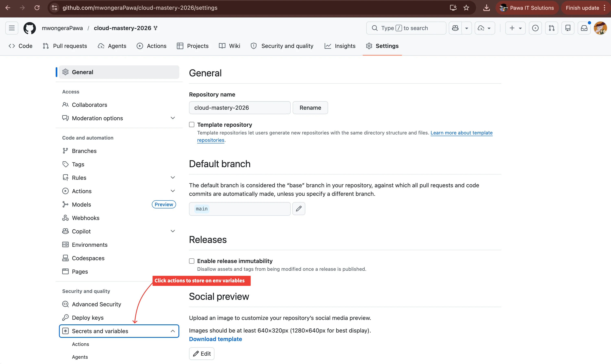Open the Actions tab in repo navigation
The width and height of the screenshot is (611, 364).
[152, 46]
